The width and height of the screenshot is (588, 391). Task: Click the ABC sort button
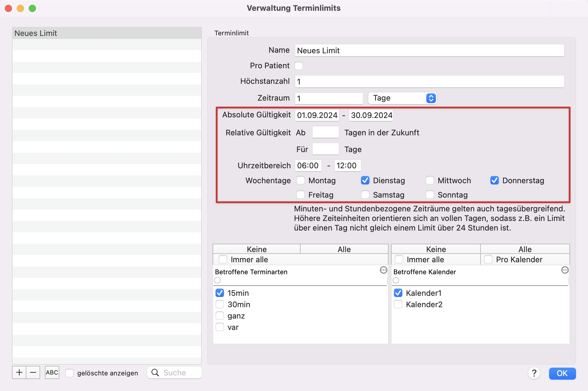click(x=52, y=372)
